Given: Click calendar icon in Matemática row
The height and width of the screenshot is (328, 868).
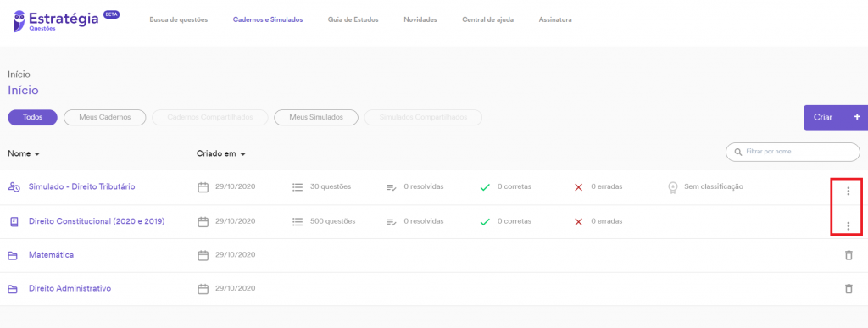Looking at the screenshot, I should pyautogui.click(x=203, y=256).
